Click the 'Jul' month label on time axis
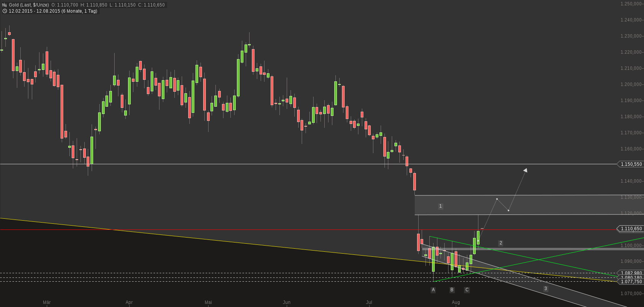This screenshot has height=307, width=644. [x=369, y=302]
